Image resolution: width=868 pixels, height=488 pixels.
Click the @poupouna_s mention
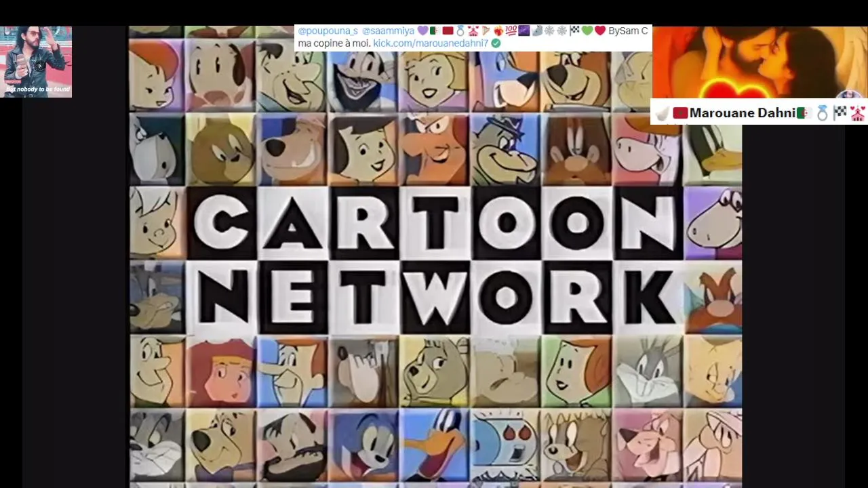(x=328, y=31)
